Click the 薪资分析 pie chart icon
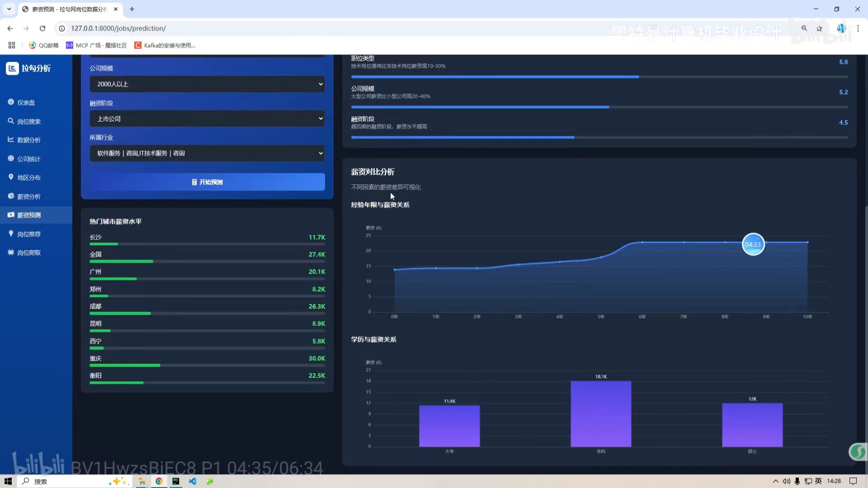This screenshot has height=488, width=868. point(11,196)
